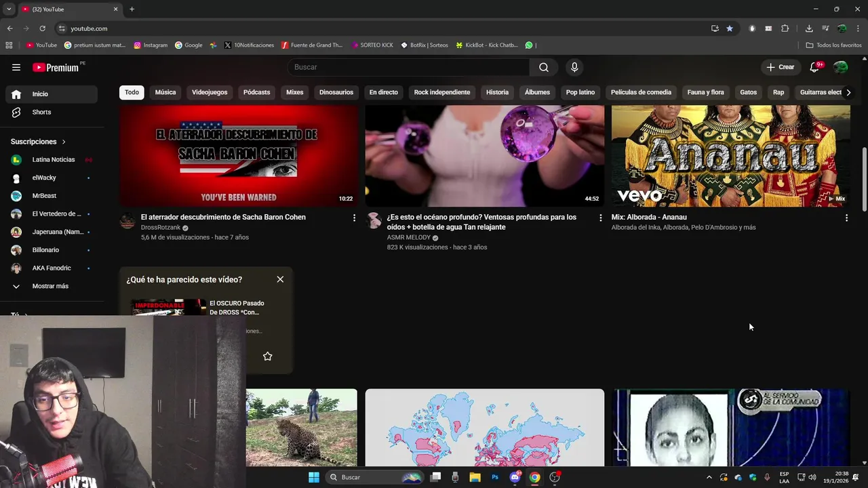Select the En directo filter chip
868x488 pixels.
384,92
